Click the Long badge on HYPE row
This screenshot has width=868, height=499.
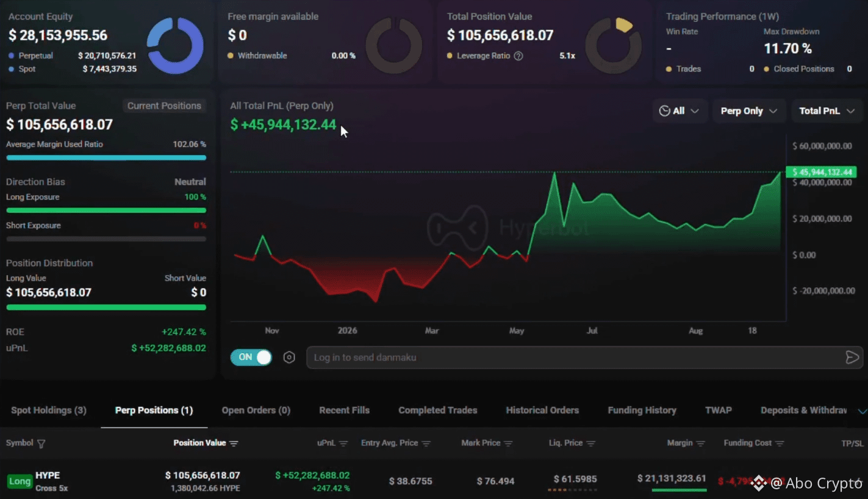coord(20,481)
